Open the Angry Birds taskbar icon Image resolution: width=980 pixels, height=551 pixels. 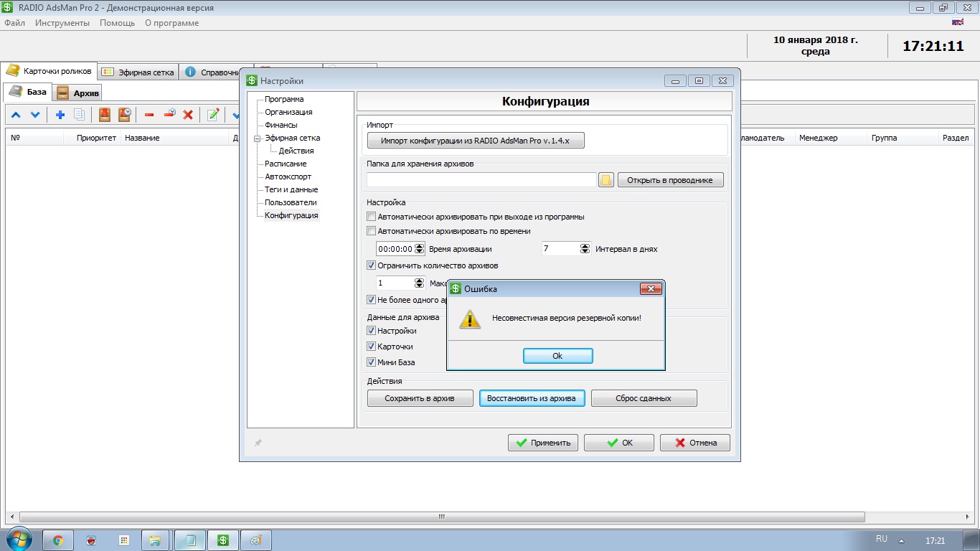point(91,540)
